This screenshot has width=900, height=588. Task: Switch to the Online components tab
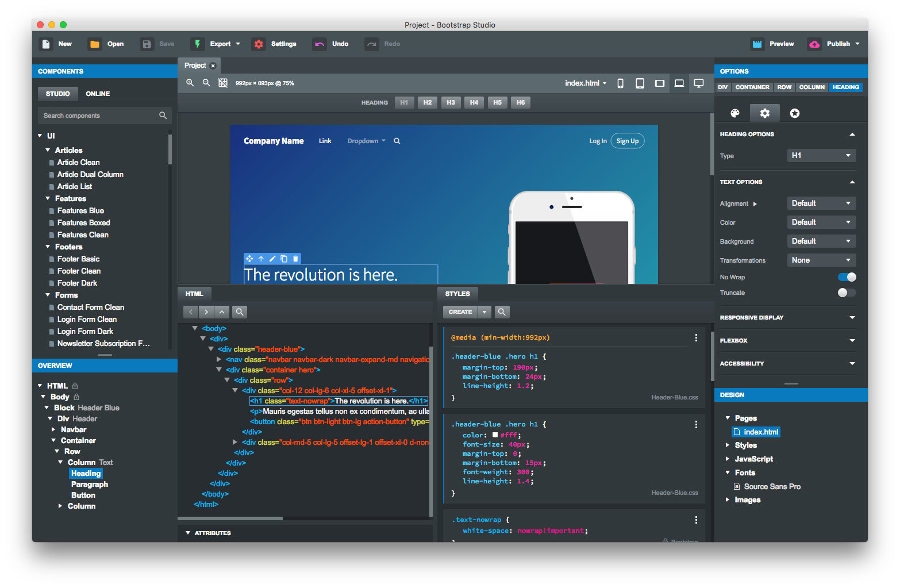click(97, 93)
